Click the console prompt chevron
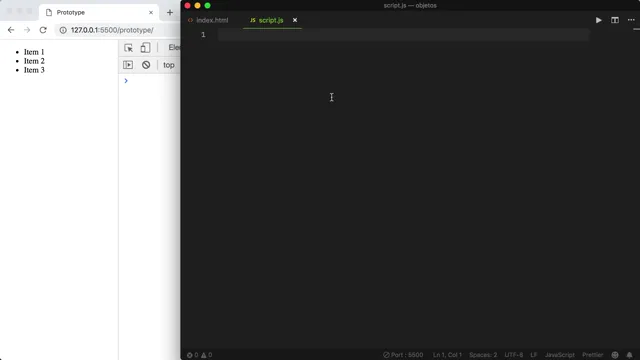The image size is (640, 360). [126, 81]
